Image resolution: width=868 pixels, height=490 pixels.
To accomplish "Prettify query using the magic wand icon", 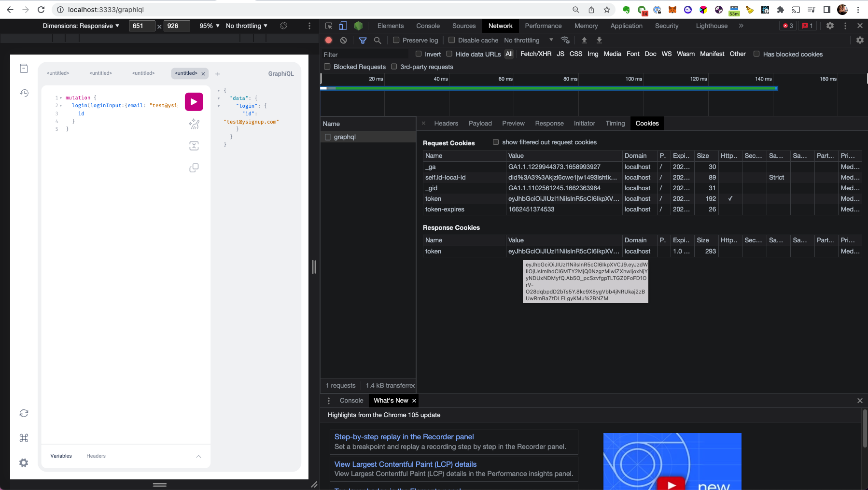I will [194, 124].
